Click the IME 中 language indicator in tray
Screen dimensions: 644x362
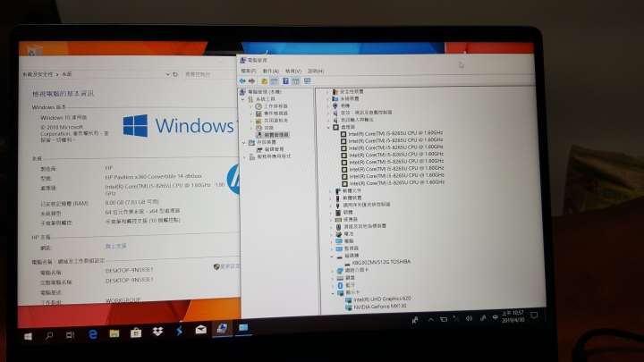(495, 317)
